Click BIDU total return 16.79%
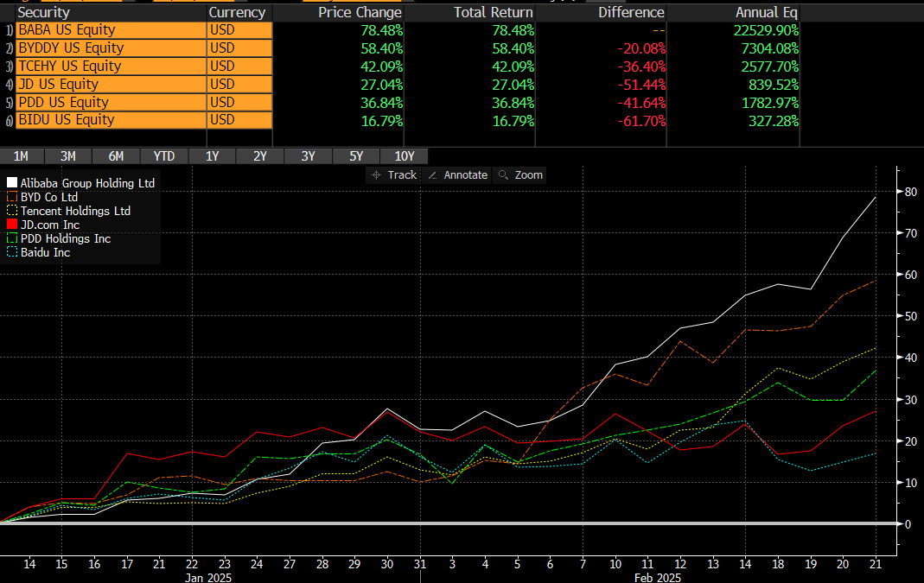 [513, 121]
